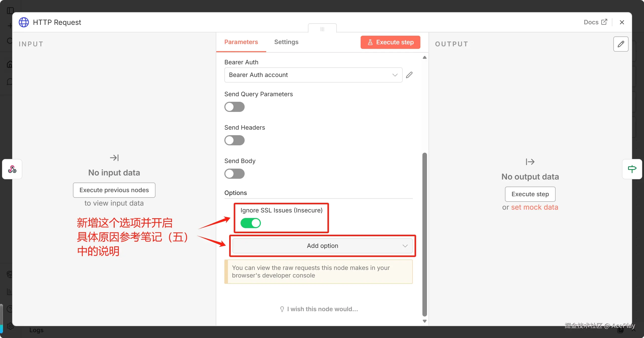Enable the Send Body toggle
The image size is (644, 338).
click(x=234, y=174)
